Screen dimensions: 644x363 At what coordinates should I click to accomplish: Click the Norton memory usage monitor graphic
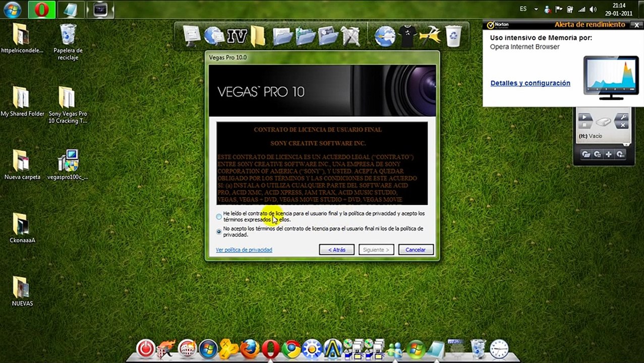tap(610, 77)
